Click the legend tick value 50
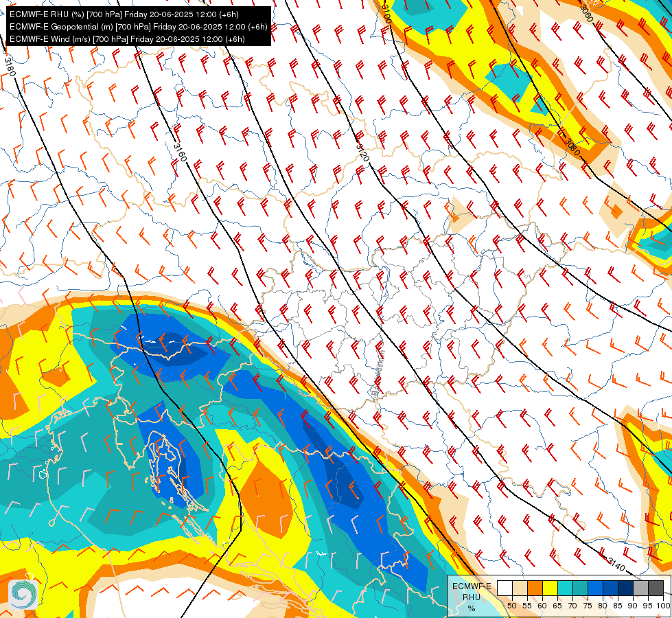 511,606
